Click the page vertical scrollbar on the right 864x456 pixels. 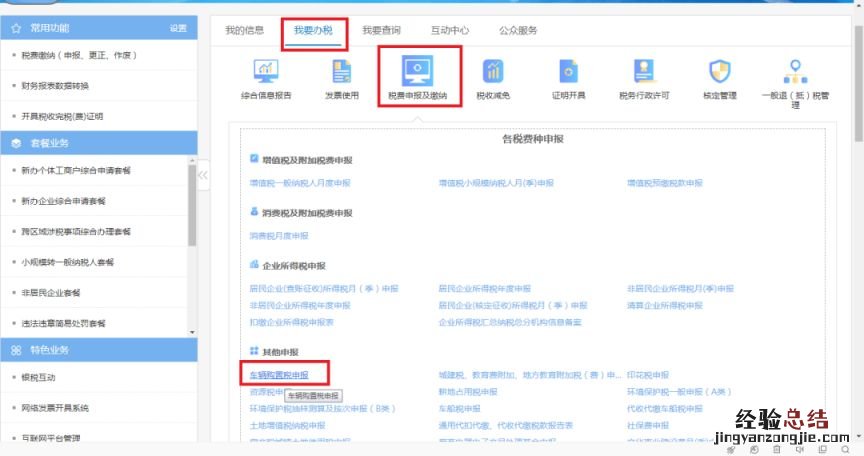(858, 83)
